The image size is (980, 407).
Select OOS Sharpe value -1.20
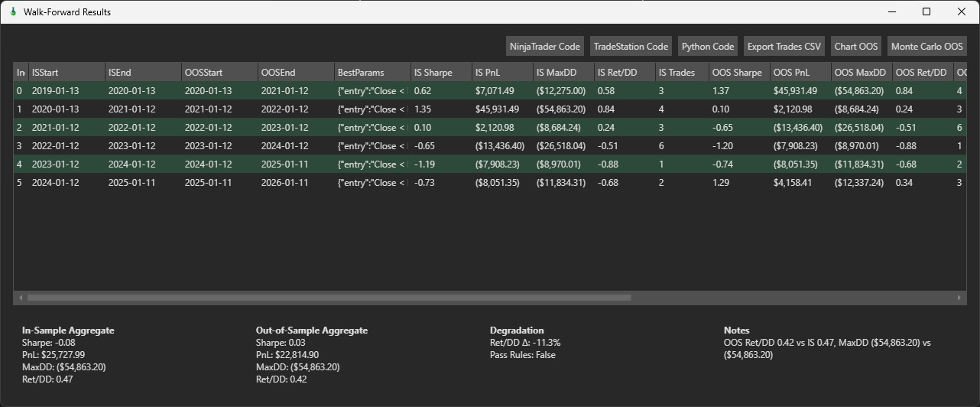click(739, 146)
